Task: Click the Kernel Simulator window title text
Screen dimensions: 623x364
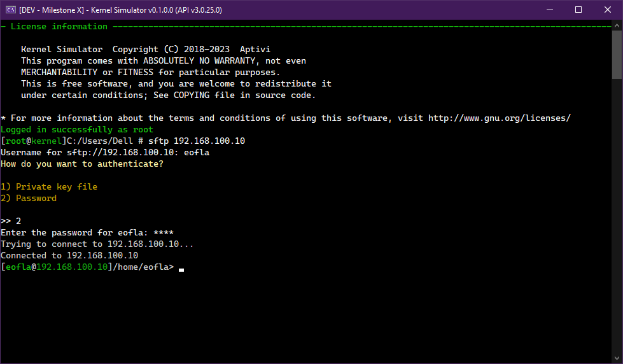Action: tap(121, 10)
